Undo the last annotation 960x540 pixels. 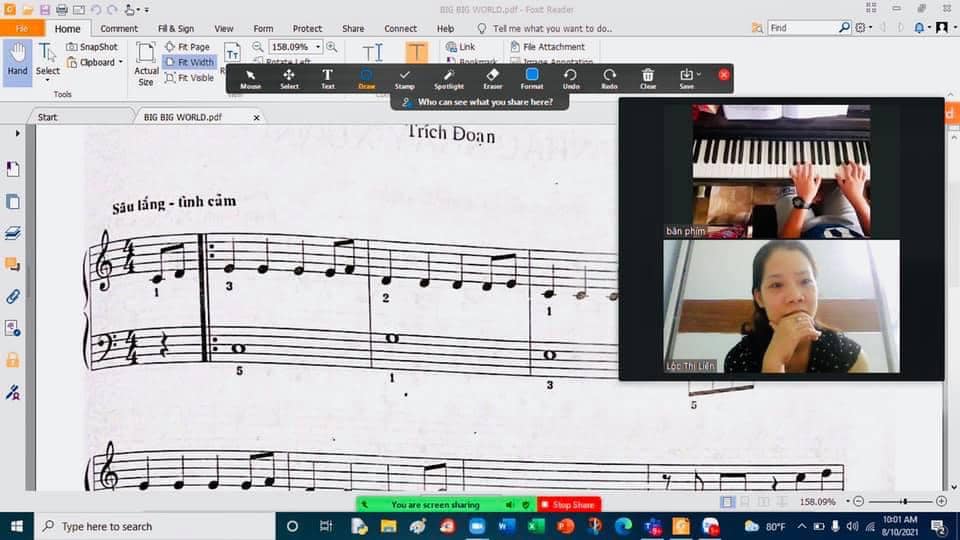pos(571,79)
